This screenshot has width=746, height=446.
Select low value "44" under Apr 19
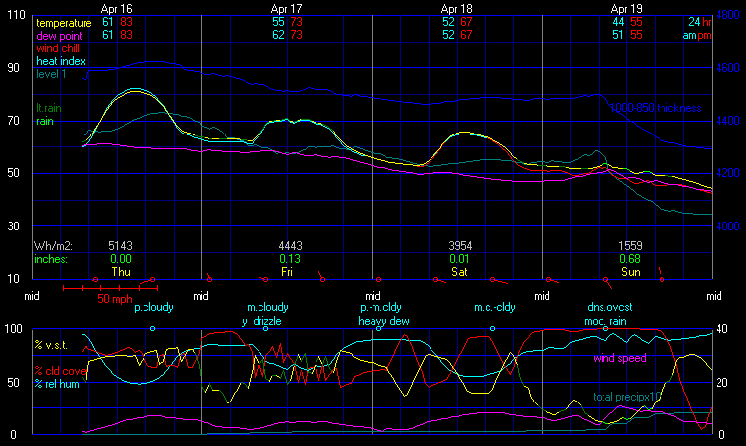[618, 22]
